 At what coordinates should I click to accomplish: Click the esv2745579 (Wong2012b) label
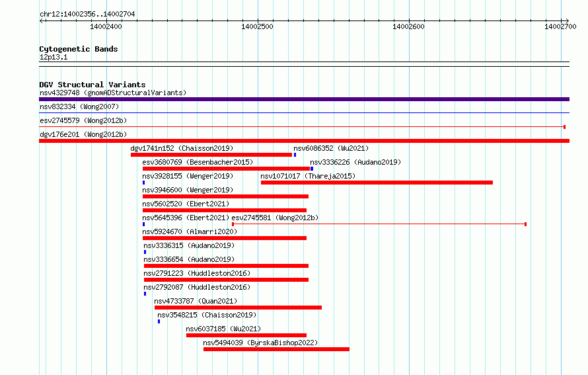[83, 120]
